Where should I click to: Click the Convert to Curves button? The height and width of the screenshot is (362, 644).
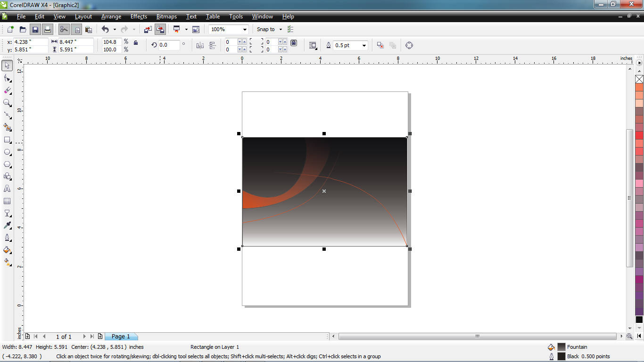pos(409,45)
